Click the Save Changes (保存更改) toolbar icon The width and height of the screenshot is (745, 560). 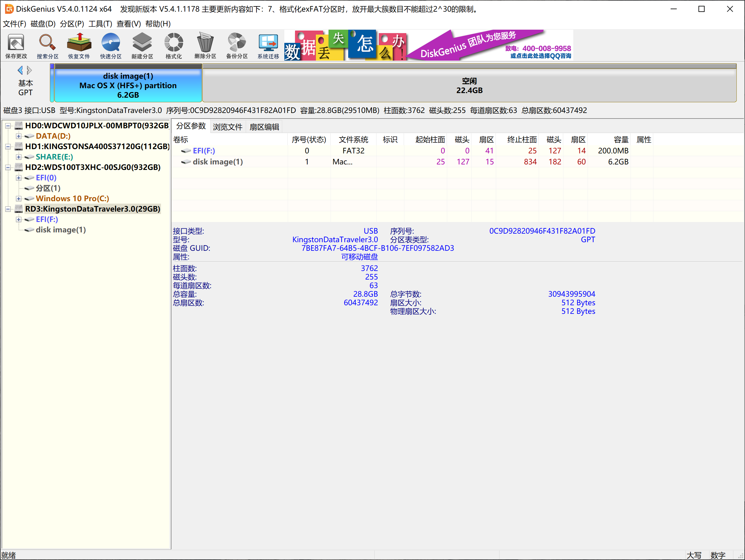pyautogui.click(x=16, y=46)
